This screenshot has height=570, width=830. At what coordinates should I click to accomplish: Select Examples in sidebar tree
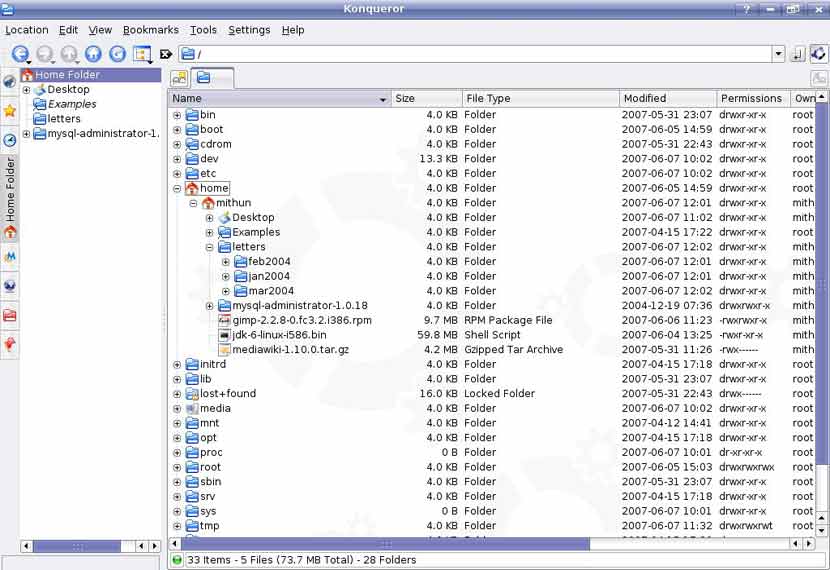tap(72, 104)
